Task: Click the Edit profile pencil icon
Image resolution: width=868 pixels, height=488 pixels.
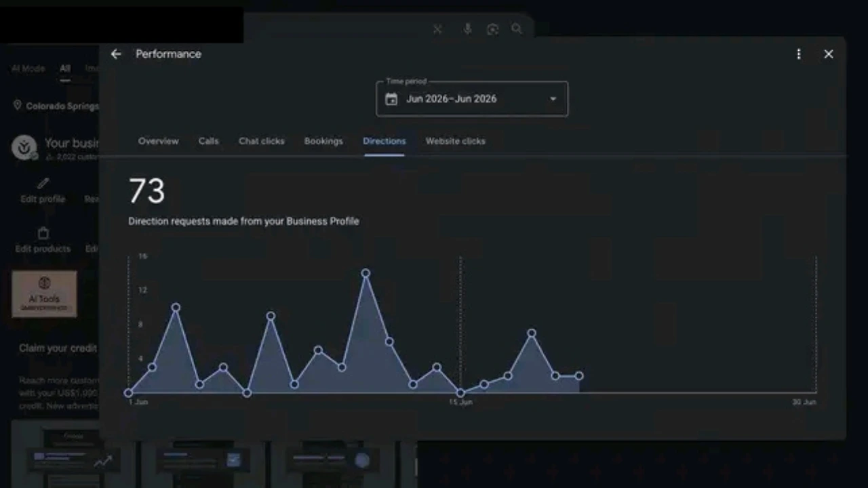Action: point(43,184)
